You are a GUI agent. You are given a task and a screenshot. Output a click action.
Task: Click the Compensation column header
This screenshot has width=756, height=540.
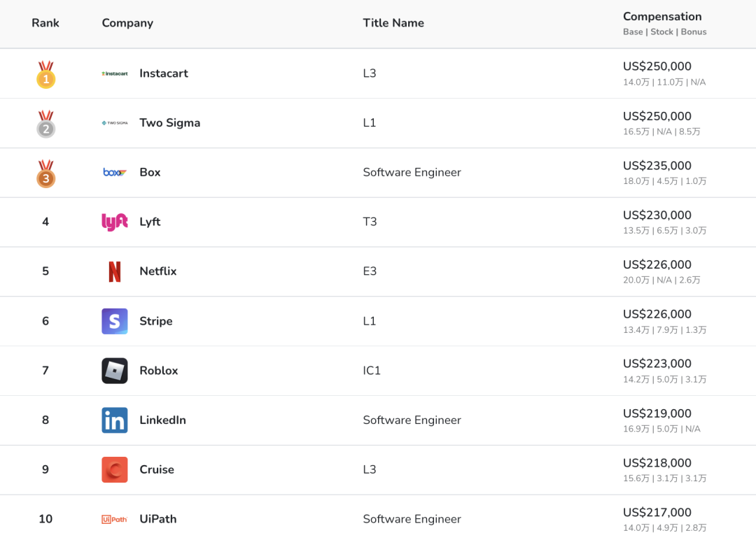tap(662, 17)
